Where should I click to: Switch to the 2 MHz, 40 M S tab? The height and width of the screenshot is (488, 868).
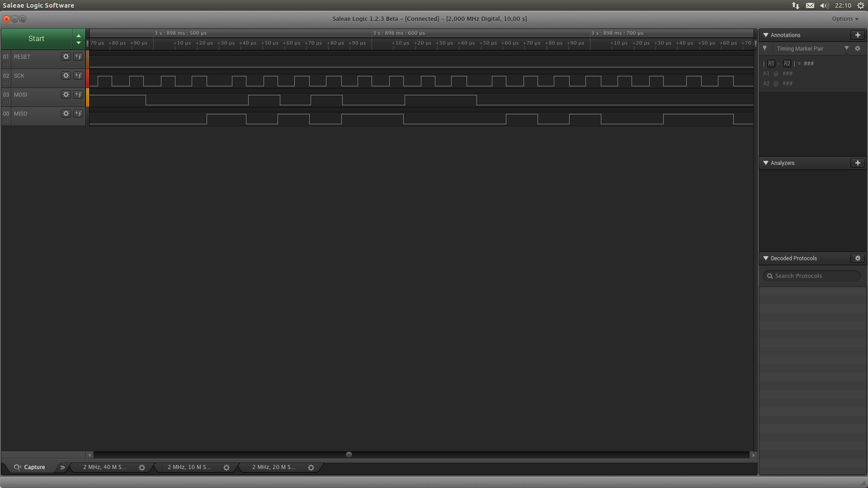[x=105, y=467]
